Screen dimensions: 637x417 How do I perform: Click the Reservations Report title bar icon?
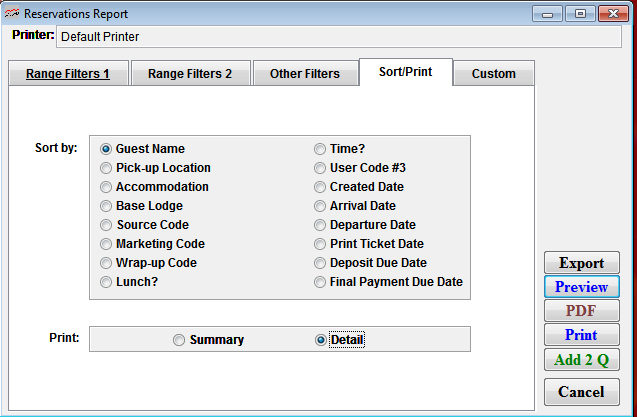12,13
